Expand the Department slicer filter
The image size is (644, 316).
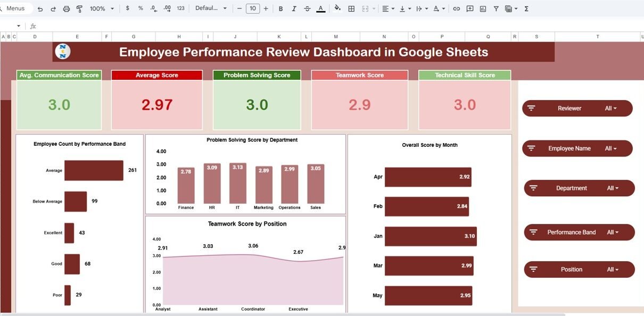click(613, 188)
